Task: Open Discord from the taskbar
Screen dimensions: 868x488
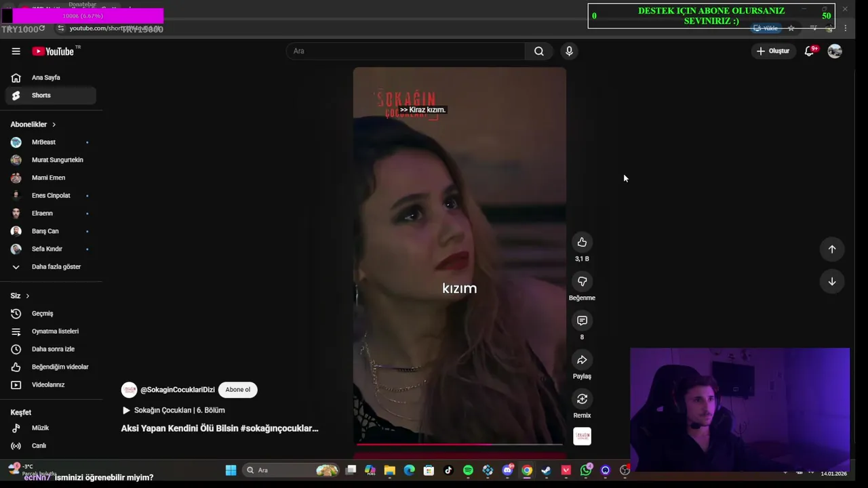Action: pyautogui.click(x=507, y=470)
